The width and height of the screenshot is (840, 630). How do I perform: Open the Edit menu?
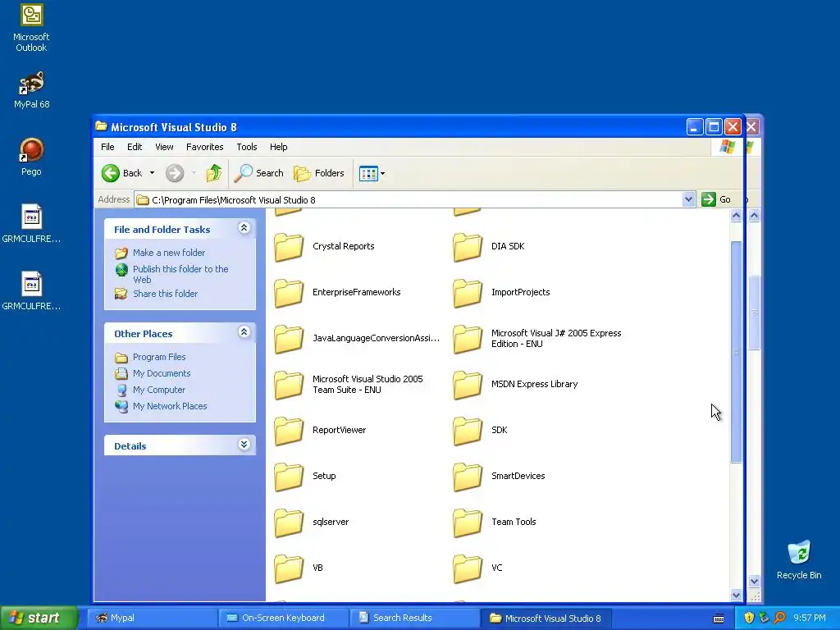(x=135, y=147)
